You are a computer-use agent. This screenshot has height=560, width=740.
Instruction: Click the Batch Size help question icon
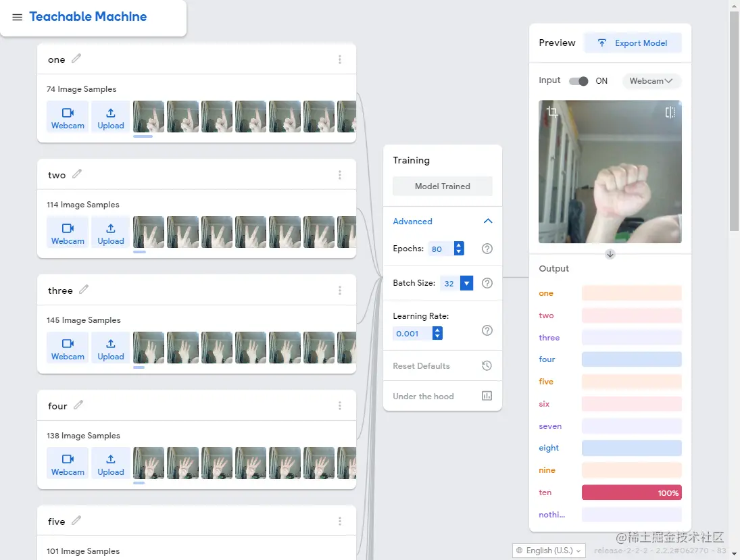[x=487, y=283]
